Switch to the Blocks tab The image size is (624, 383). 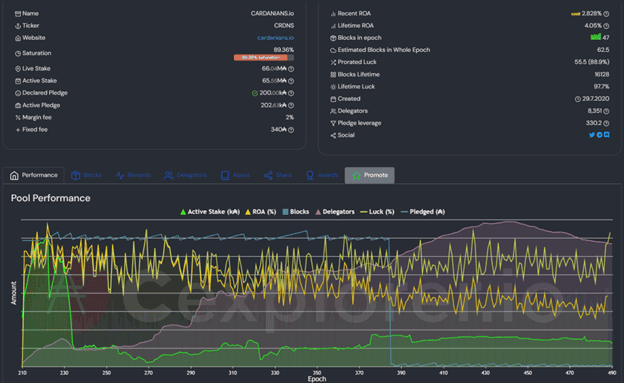[86, 175]
